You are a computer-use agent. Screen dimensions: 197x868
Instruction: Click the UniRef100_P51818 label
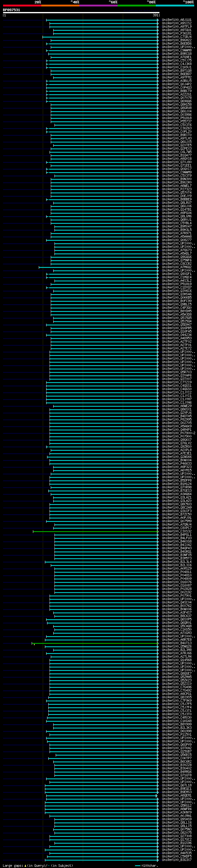coord(176,118)
